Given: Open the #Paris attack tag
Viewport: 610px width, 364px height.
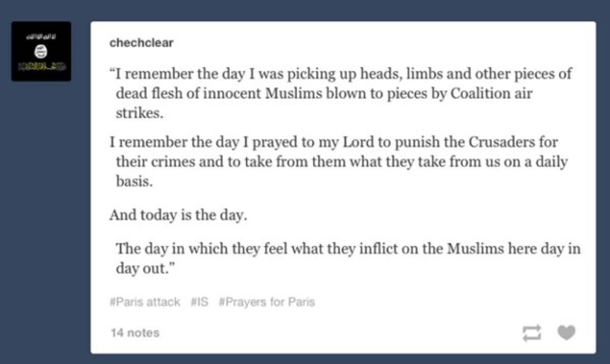Looking at the screenshot, I should coord(145,302).
